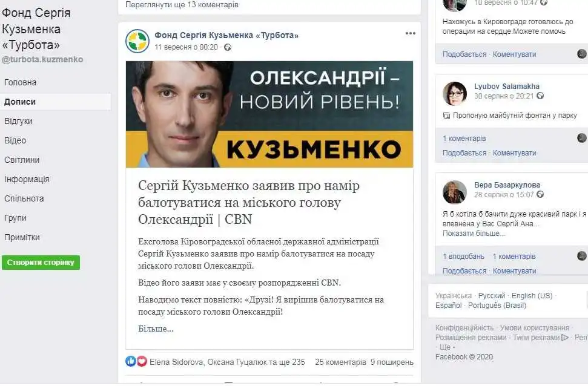Open Lyubov Salamakha's profile picture
The height and width of the screenshot is (386, 588).
click(455, 93)
